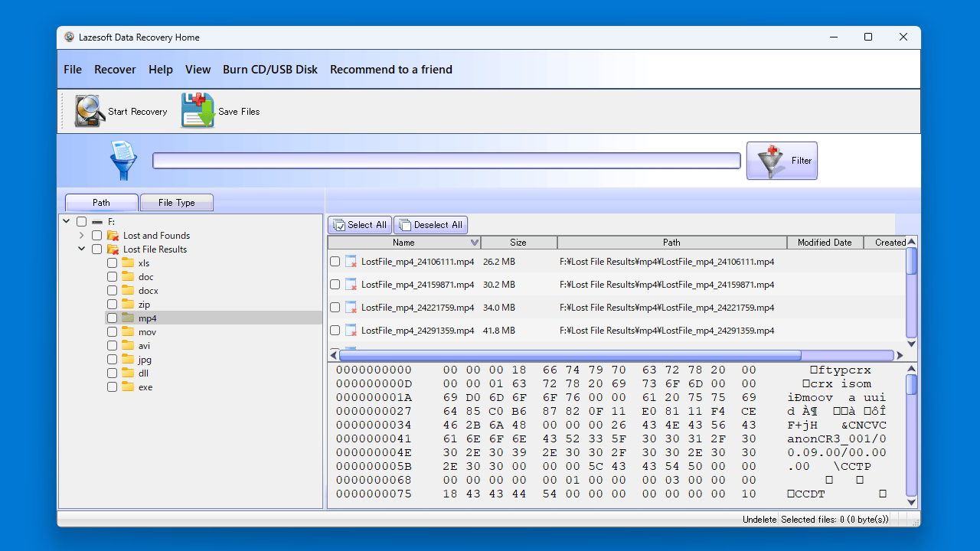Click hex viewer scroll up arrow
This screenshot has height=551, width=980.
tap(911, 370)
